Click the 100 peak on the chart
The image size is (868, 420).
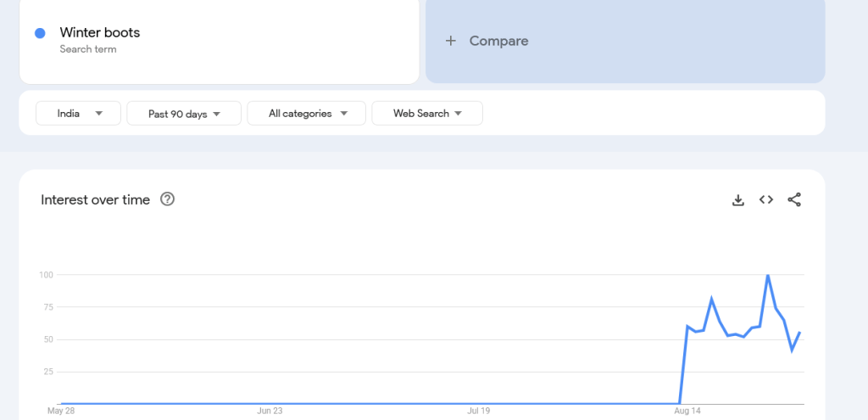(x=767, y=276)
